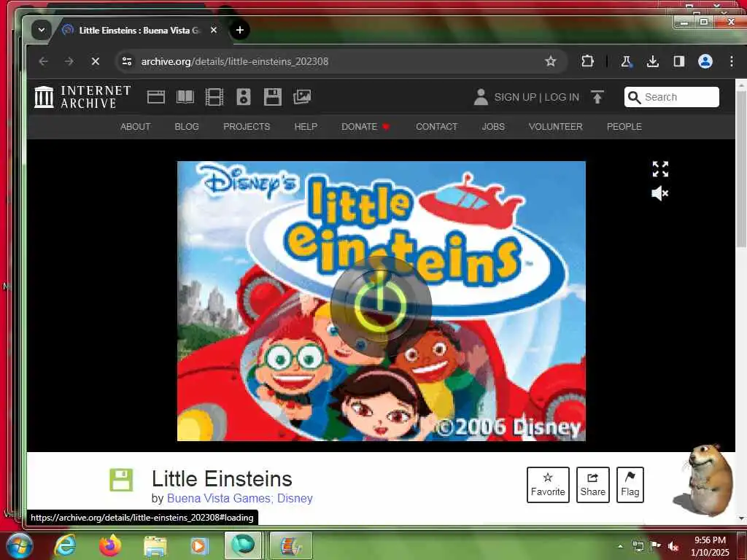
Task: Close the Little Einsteins browser tab
Action: point(214,30)
